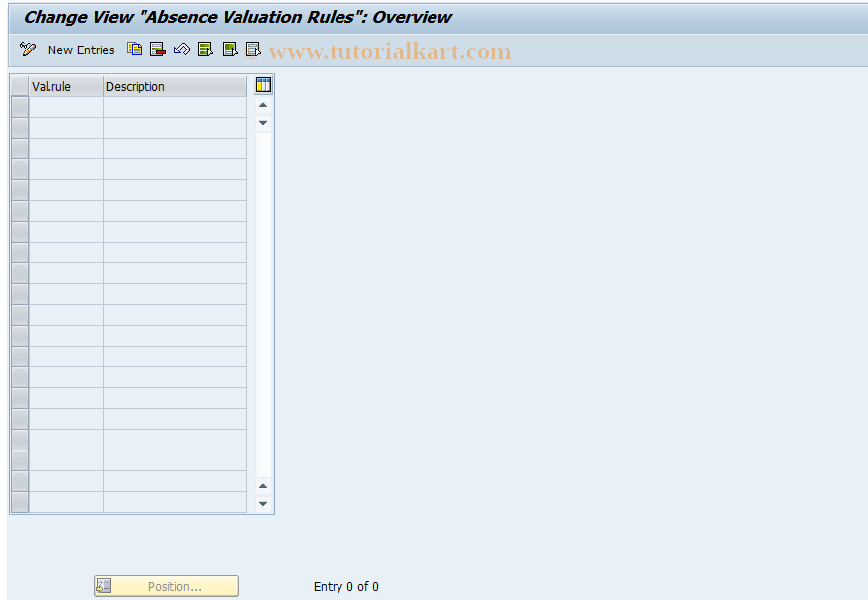Screen dimensions: 868x600
Task: Click the top scroll up arrow
Action: click(x=263, y=105)
